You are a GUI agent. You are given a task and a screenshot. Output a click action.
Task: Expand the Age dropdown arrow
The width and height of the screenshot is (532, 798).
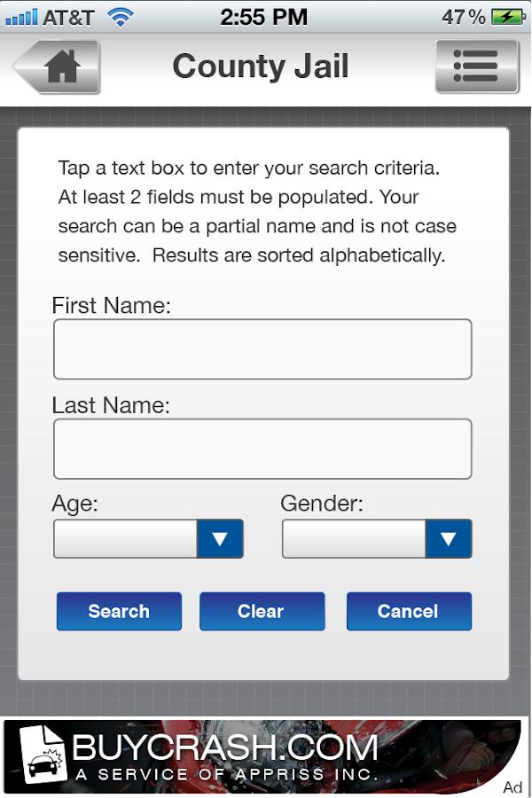pyautogui.click(x=220, y=538)
